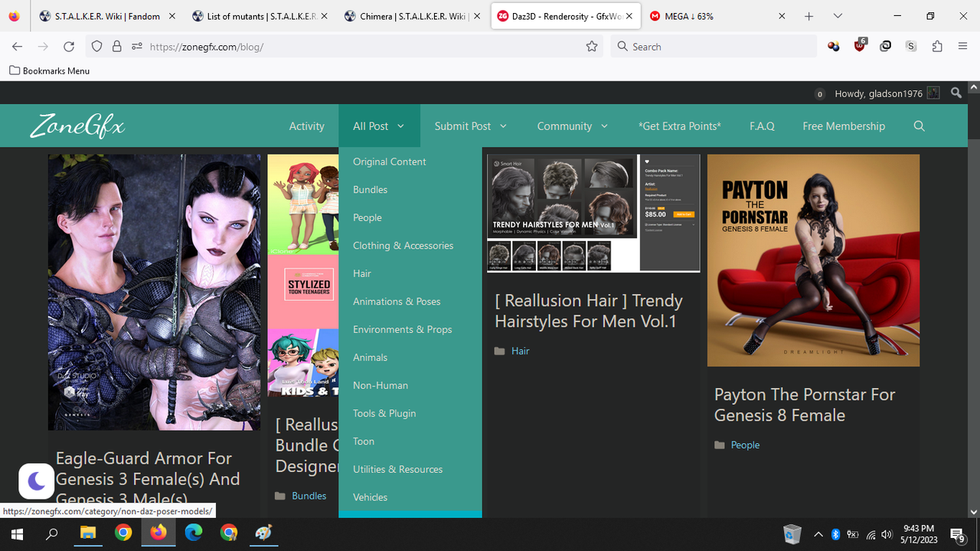The width and height of the screenshot is (980, 551).
Task: Click the *Get Extra Points* link
Action: tap(679, 126)
